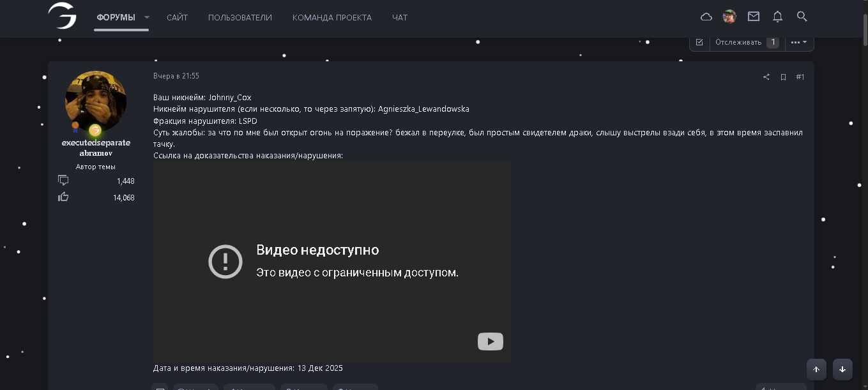Open the forum search magnifier

coord(802,17)
